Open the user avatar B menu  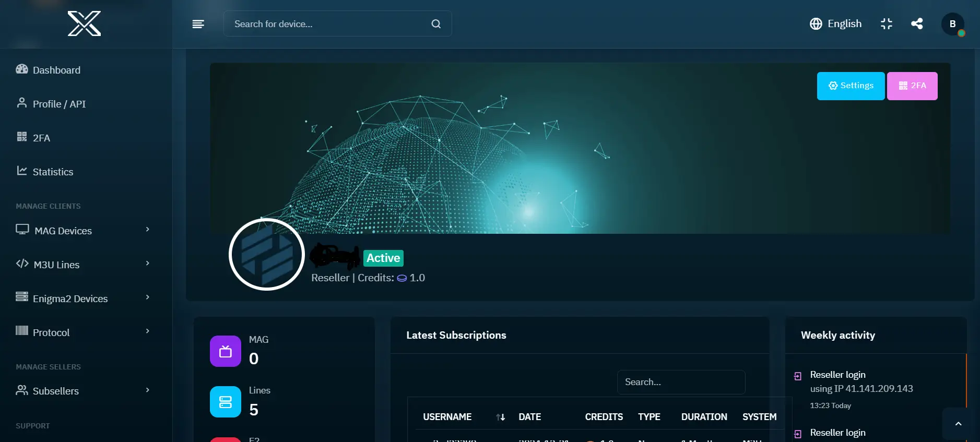tap(952, 24)
